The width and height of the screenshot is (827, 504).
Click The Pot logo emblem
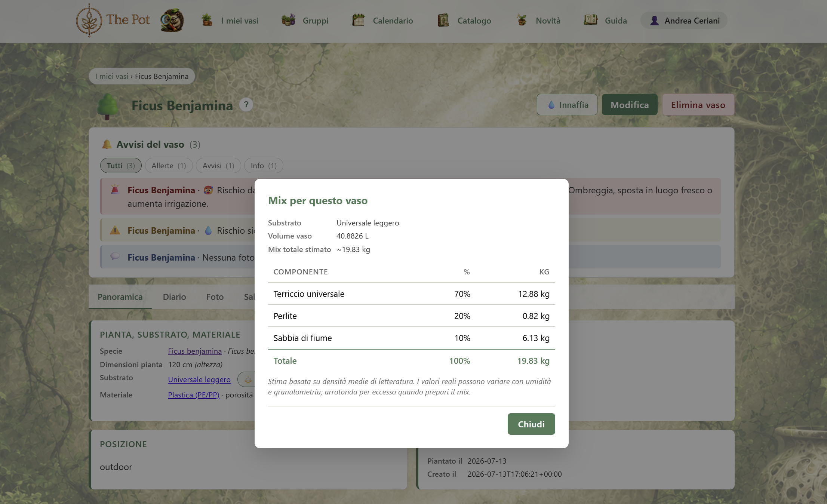pyautogui.click(x=89, y=20)
